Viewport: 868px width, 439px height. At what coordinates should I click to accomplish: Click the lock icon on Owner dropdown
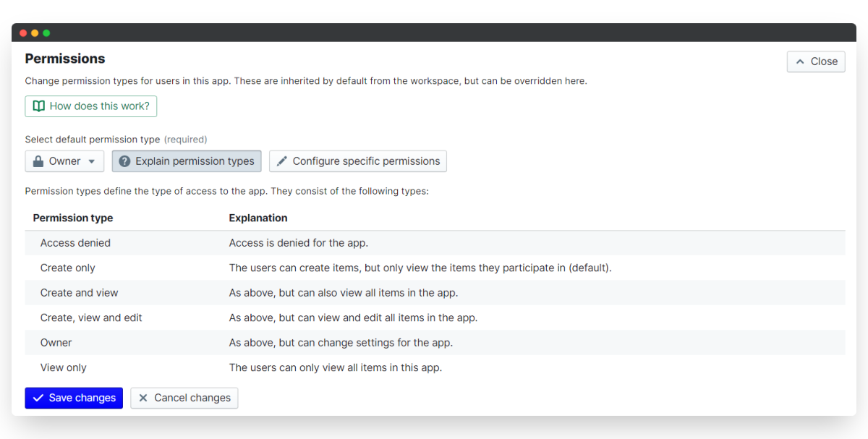pos(39,161)
